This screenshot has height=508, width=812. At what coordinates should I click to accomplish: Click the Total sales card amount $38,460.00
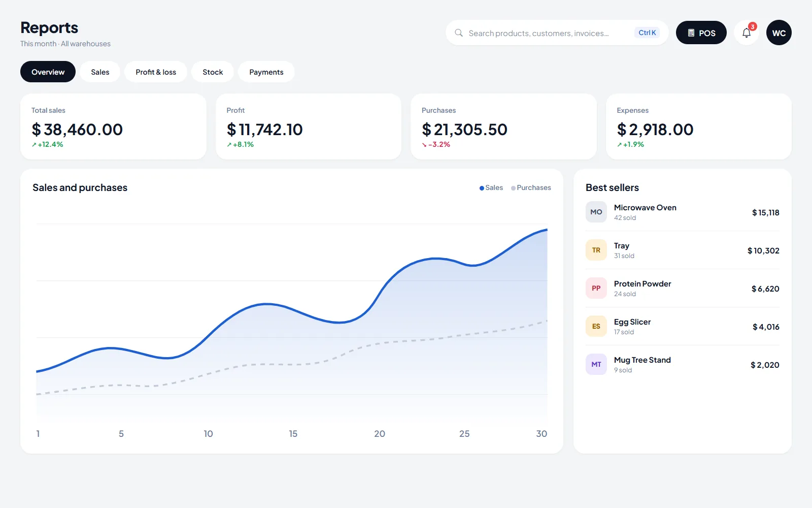pyautogui.click(x=77, y=130)
